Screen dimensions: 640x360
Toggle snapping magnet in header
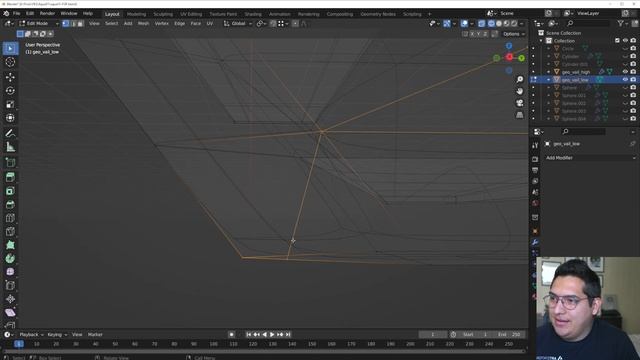click(x=273, y=24)
